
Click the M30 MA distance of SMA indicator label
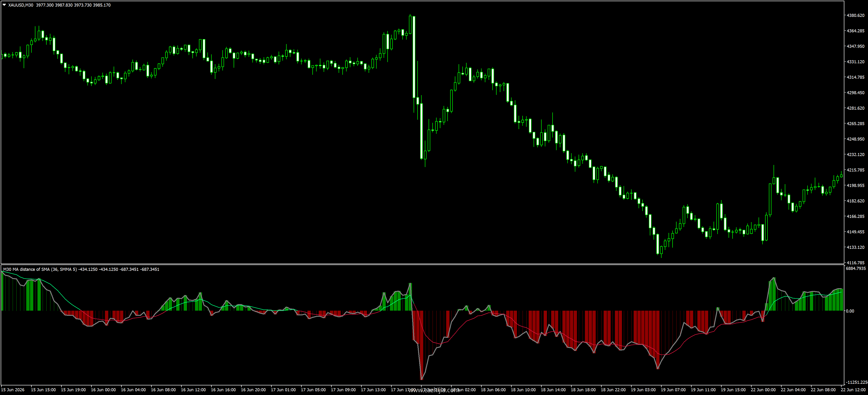tap(40, 269)
